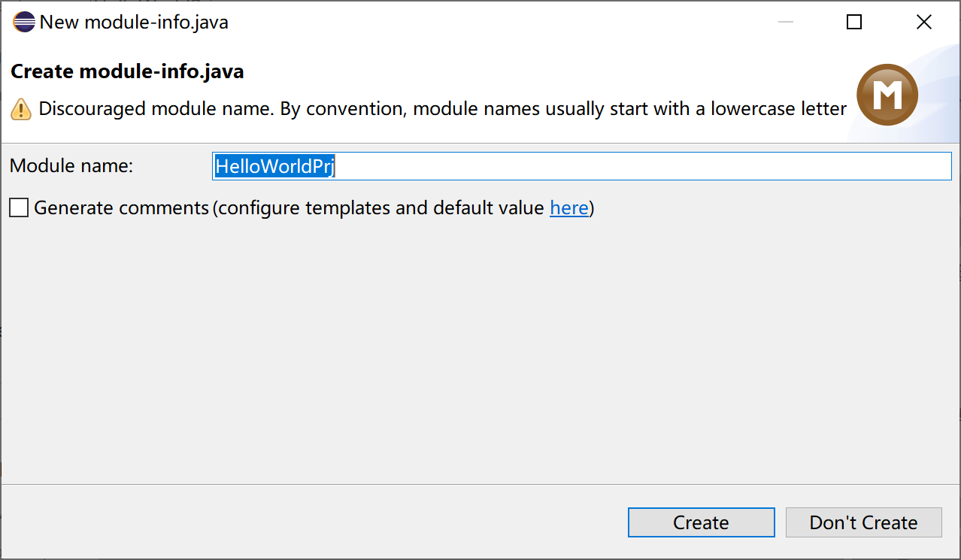Click the 'Create module-info.java' heading

(x=127, y=72)
